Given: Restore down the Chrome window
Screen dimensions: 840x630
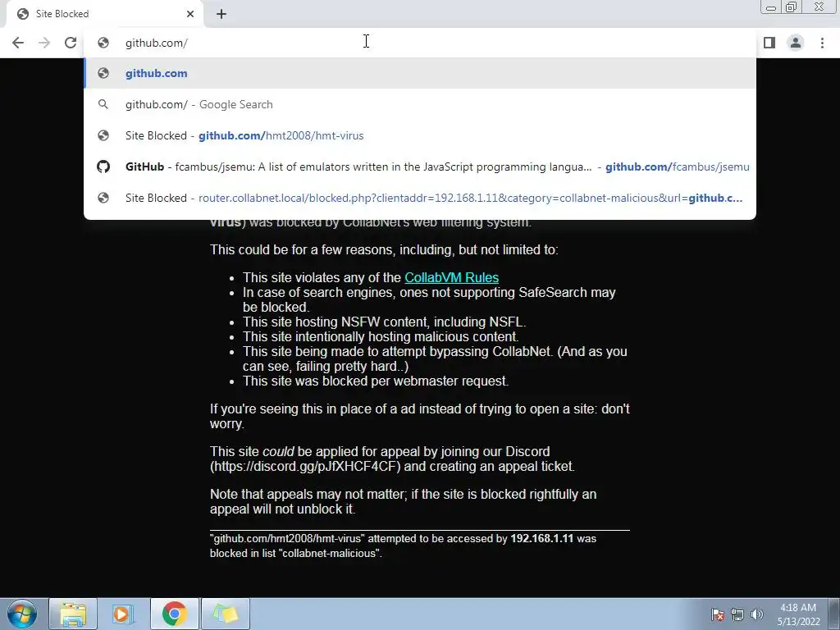Looking at the screenshot, I should coord(792,7).
